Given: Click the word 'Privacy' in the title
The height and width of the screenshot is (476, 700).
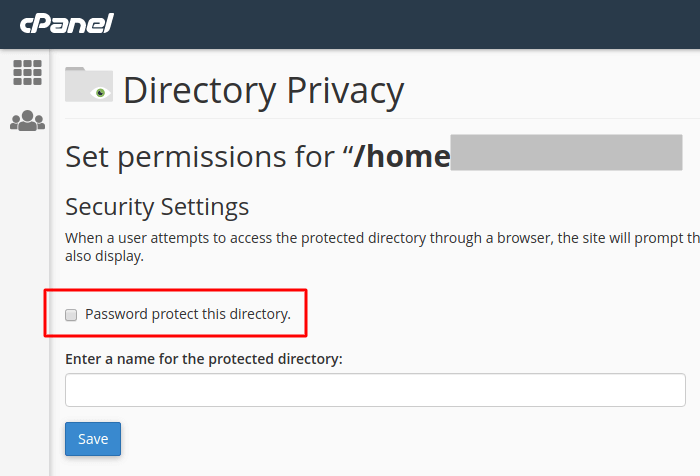Looking at the screenshot, I should (x=345, y=92).
